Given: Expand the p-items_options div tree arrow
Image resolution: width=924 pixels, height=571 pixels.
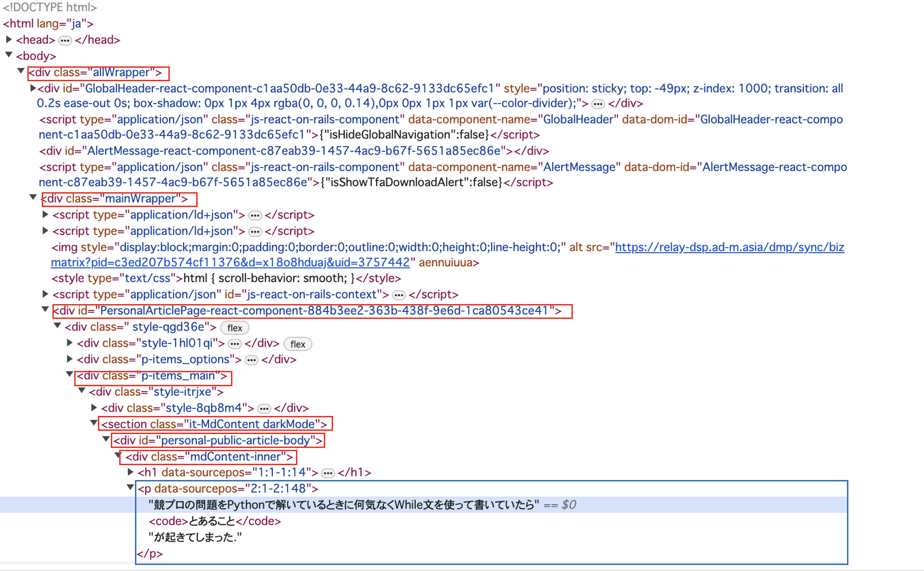Looking at the screenshot, I should pyautogui.click(x=69, y=359).
